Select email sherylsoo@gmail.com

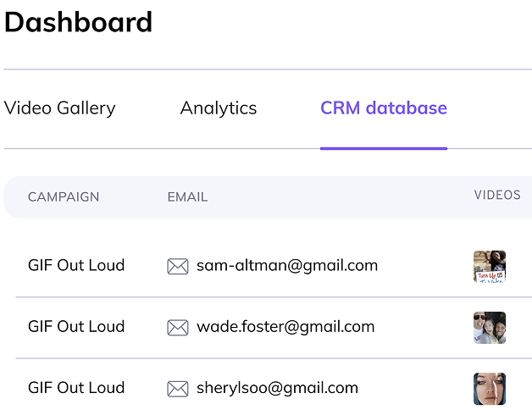tap(277, 388)
